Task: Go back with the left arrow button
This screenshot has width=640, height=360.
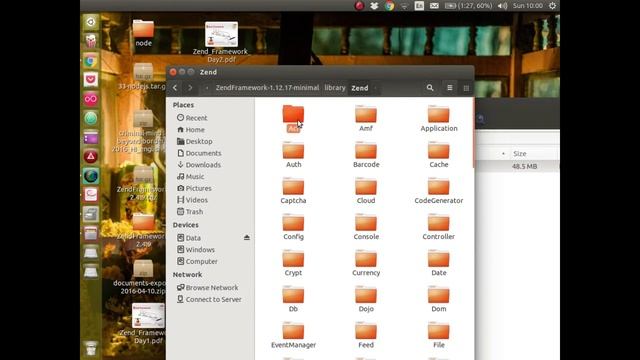Action: pos(175,88)
